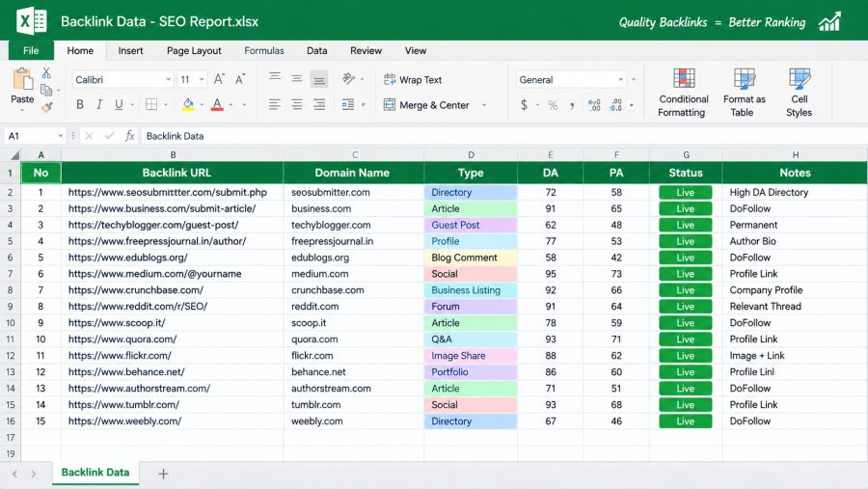Click the text Orientation icon

point(349,79)
